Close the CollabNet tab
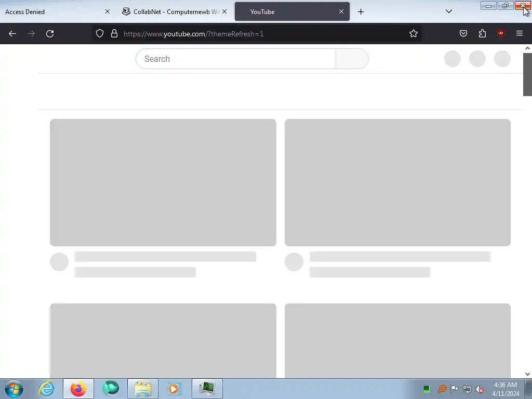The width and height of the screenshot is (532, 399). pos(224,11)
